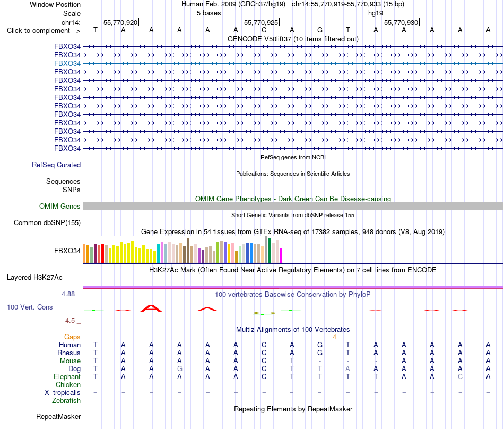Open the H3K27Ac Mark track title
504x429 pixels.
[x=293, y=270]
